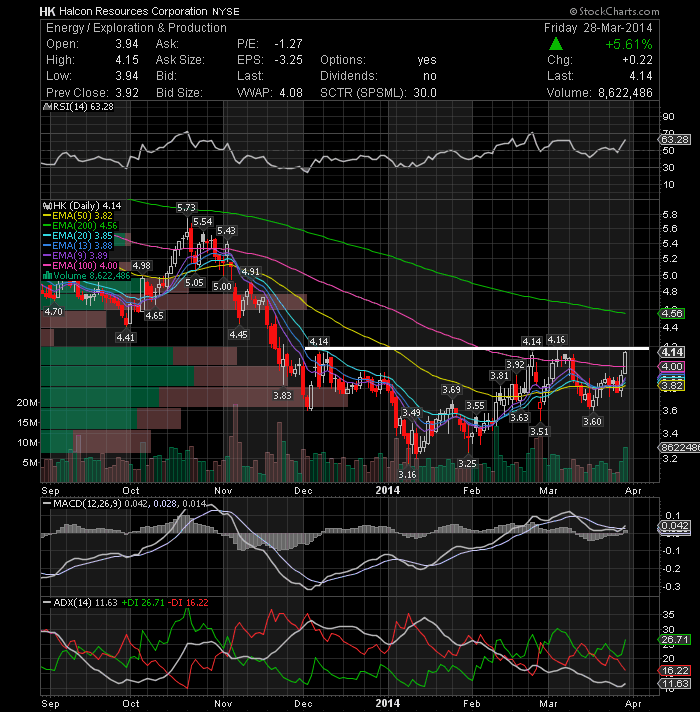Click the 63.28 tag on the RSI axis

pyautogui.click(x=675, y=139)
